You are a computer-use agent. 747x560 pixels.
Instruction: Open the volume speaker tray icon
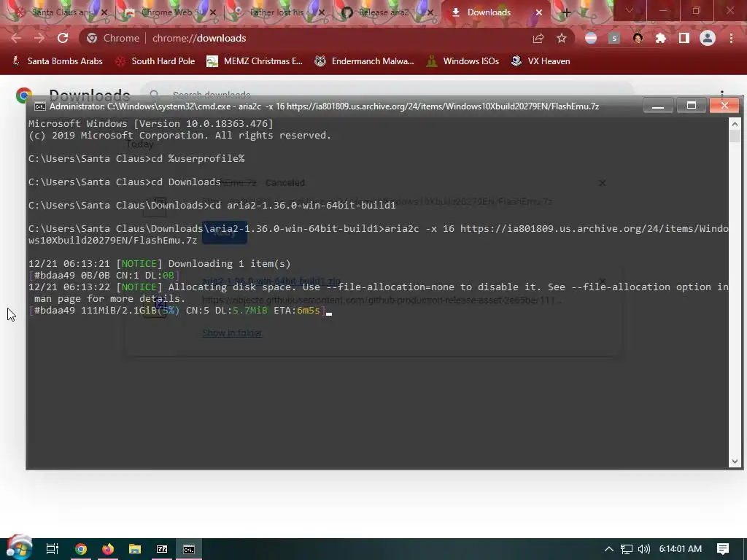643,549
